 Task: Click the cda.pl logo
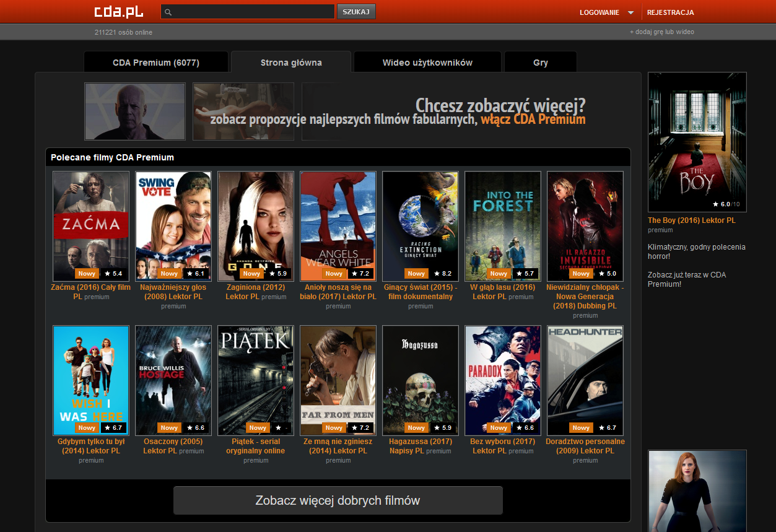pos(118,11)
